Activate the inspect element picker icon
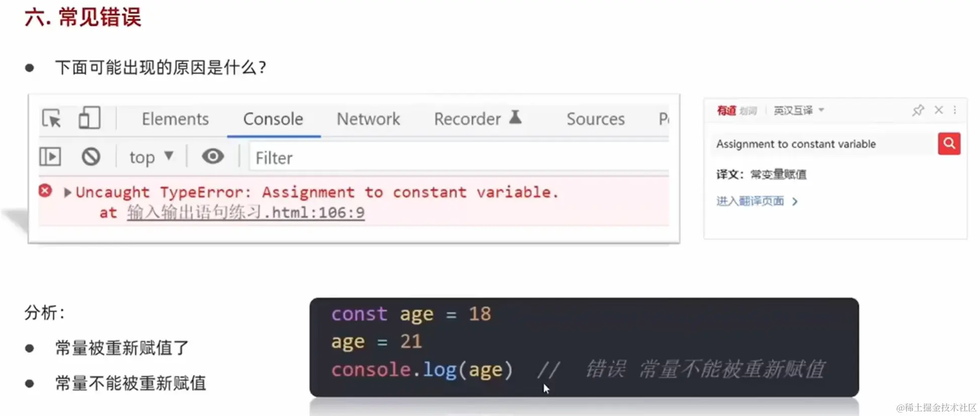 click(51, 118)
